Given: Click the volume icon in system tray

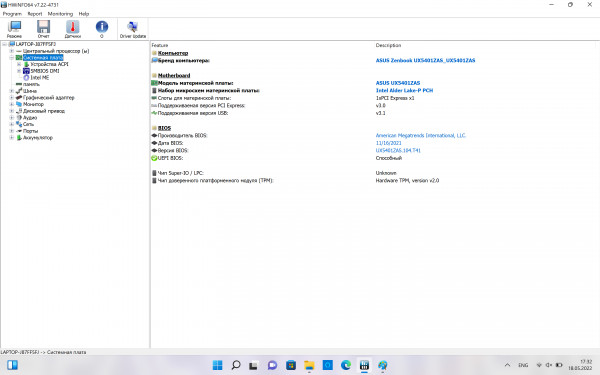Looking at the screenshot, I should click(x=549, y=365).
